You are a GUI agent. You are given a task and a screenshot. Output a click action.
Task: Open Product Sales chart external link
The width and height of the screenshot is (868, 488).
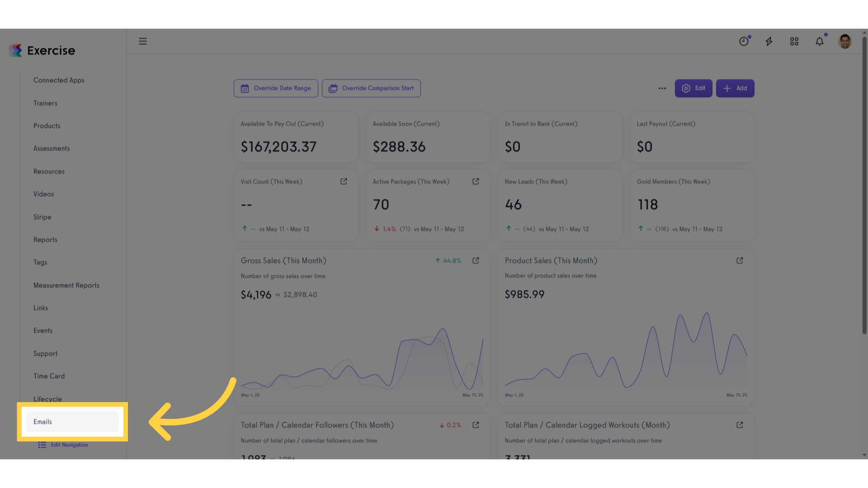click(x=740, y=260)
